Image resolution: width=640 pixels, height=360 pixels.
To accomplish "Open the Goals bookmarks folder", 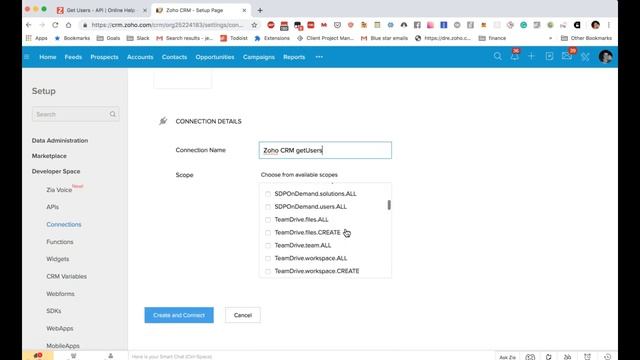I will 108,38.
